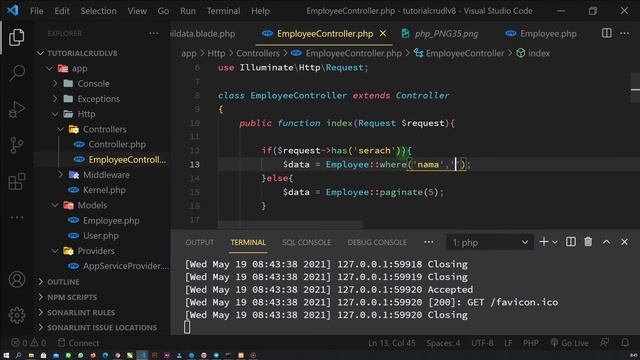Maximize the panel size with chevron up
This screenshot has height=360, width=640.
[607, 242]
